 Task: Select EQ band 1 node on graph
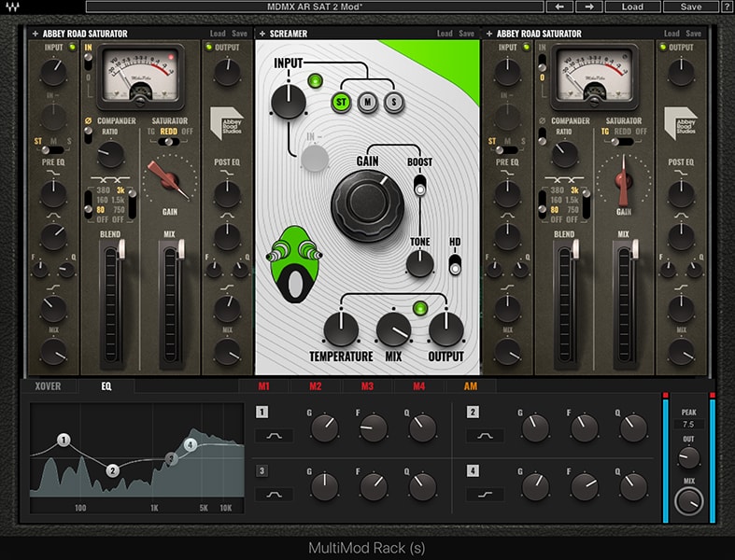(x=64, y=440)
